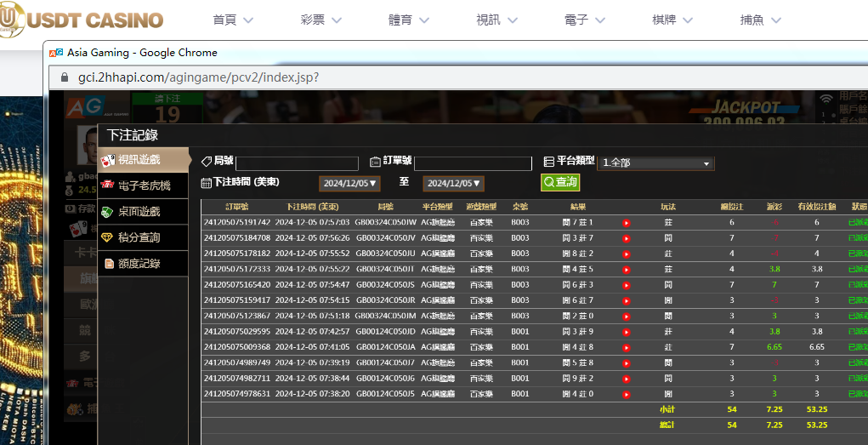This screenshot has height=445, width=868.
Task: Click the lock icon in address bar
Action: [65, 77]
